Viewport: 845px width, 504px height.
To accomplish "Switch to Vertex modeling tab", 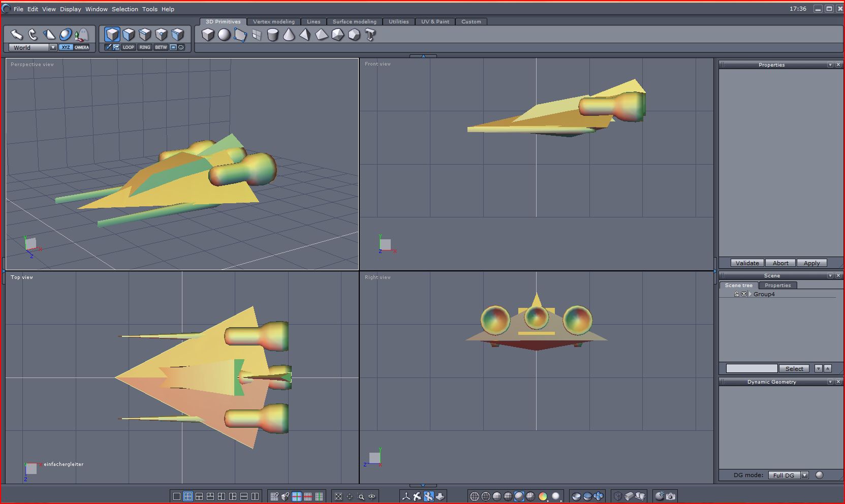I will click(x=274, y=21).
